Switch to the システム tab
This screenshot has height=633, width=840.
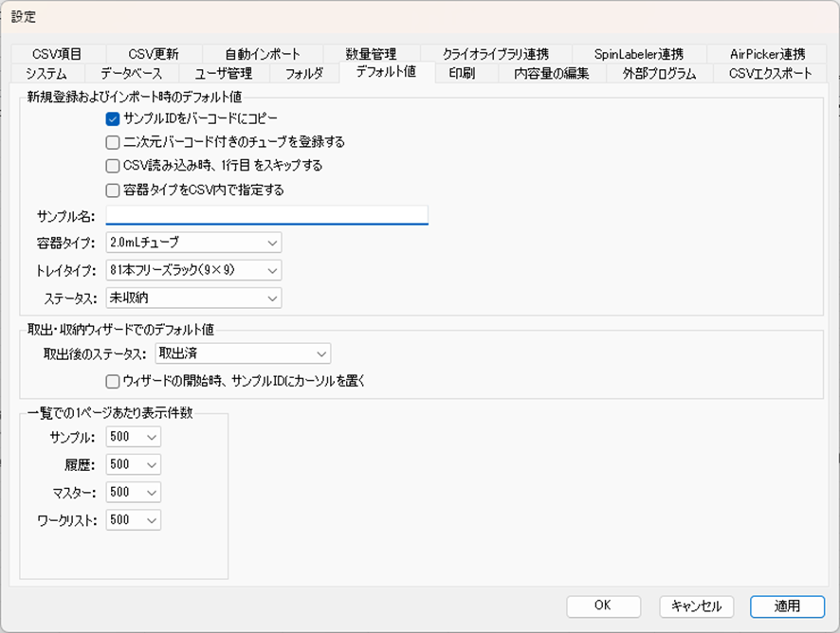click(46, 73)
